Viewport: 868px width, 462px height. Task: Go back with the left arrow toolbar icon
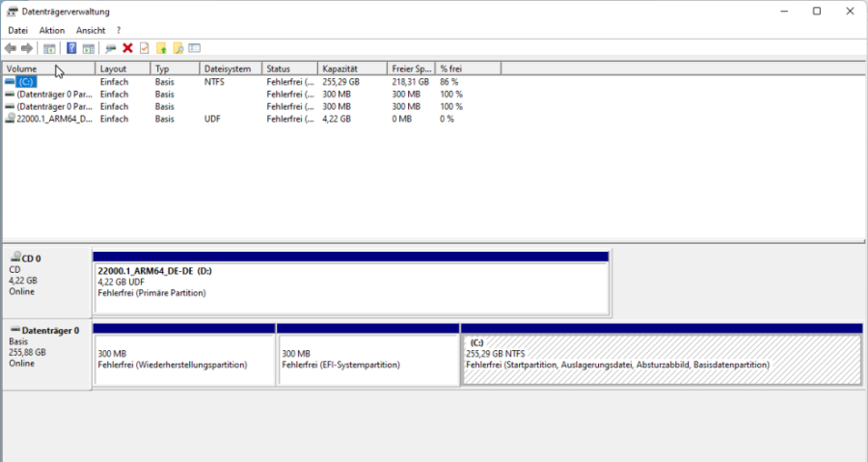[10, 48]
